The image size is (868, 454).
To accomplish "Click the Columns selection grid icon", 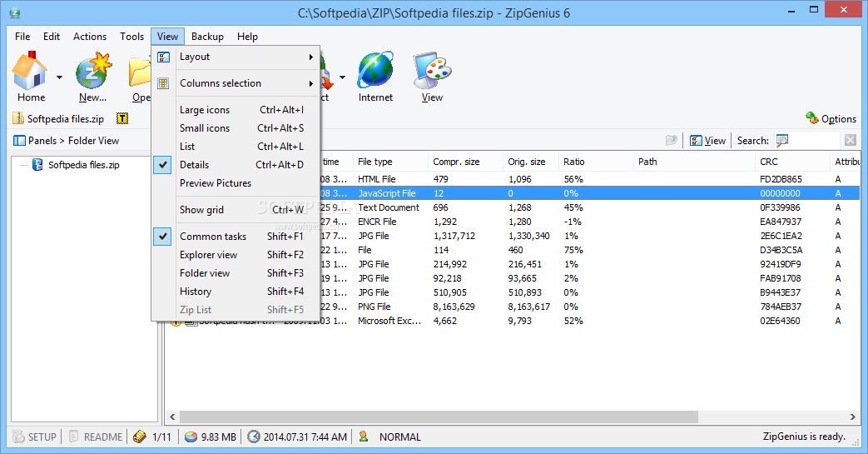I will [x=163, y=83].
